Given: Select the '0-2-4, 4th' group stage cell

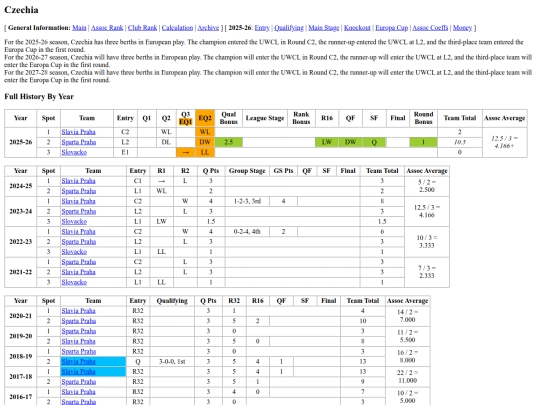Looking at the screenshot, I should coord(247,232).
